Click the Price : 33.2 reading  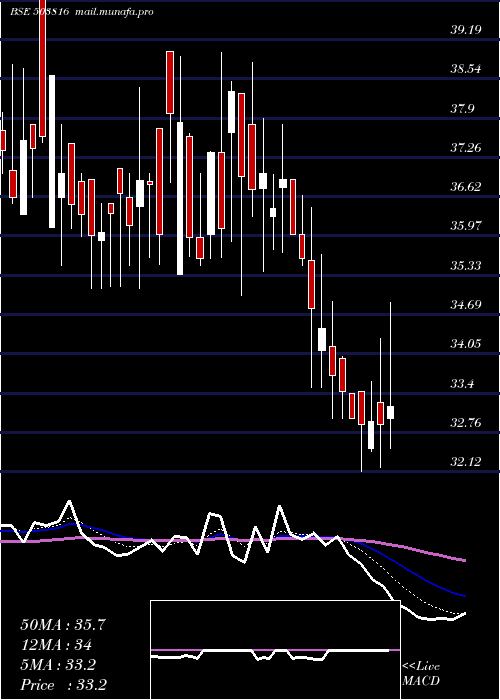point(63,685)
